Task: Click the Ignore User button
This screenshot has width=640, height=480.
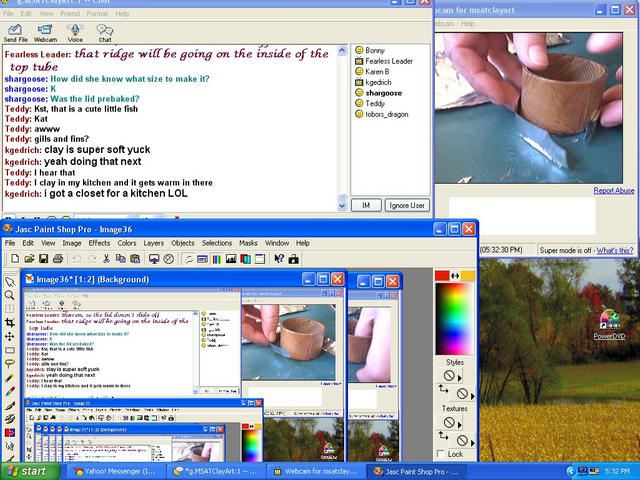Action: click(x=407, y=205)
